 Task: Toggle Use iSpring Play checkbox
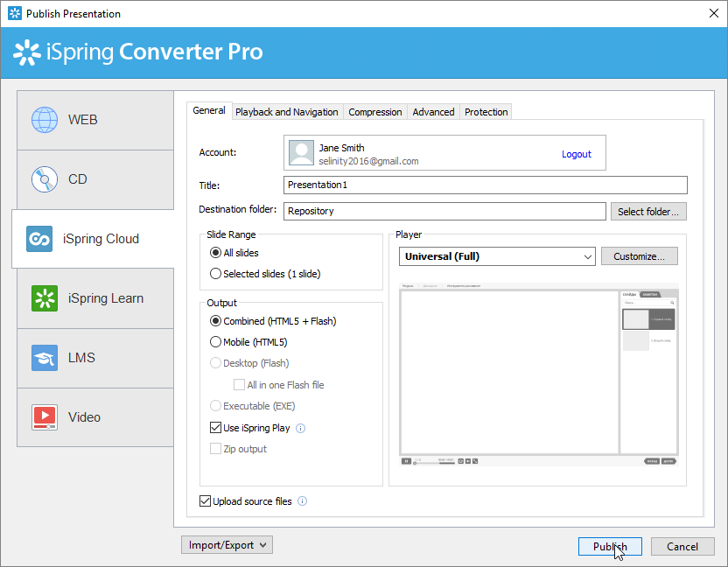[x=215, y=427]
